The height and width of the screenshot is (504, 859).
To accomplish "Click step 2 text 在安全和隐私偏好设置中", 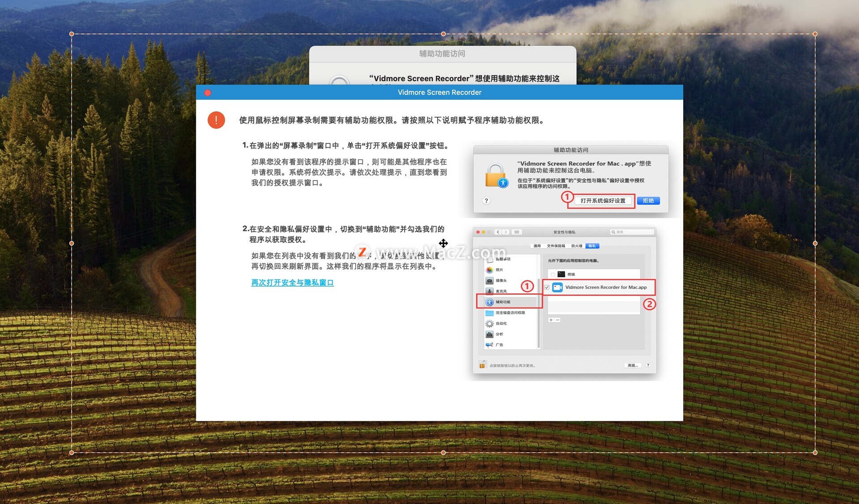I will tap(343, 234).
